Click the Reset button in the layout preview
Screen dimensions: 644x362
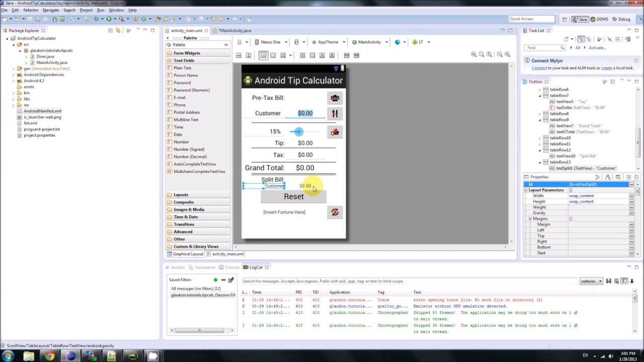click(294, 197)
